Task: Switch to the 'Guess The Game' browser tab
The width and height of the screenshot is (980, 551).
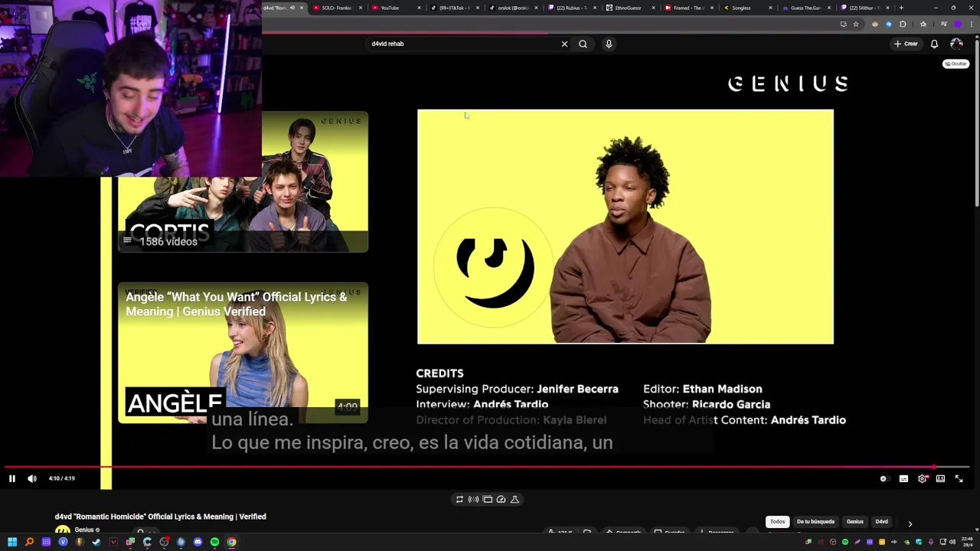Action: coord(806,8)
